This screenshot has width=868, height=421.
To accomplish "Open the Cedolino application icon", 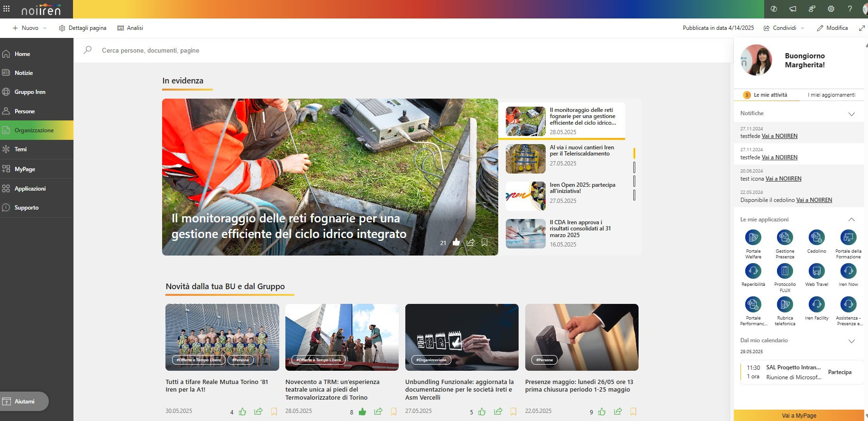I will click(x=816, y=238).
